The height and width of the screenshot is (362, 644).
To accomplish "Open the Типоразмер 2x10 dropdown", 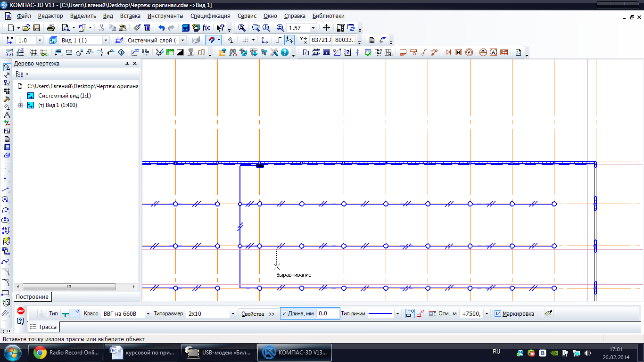I will [x=233, y=313].
